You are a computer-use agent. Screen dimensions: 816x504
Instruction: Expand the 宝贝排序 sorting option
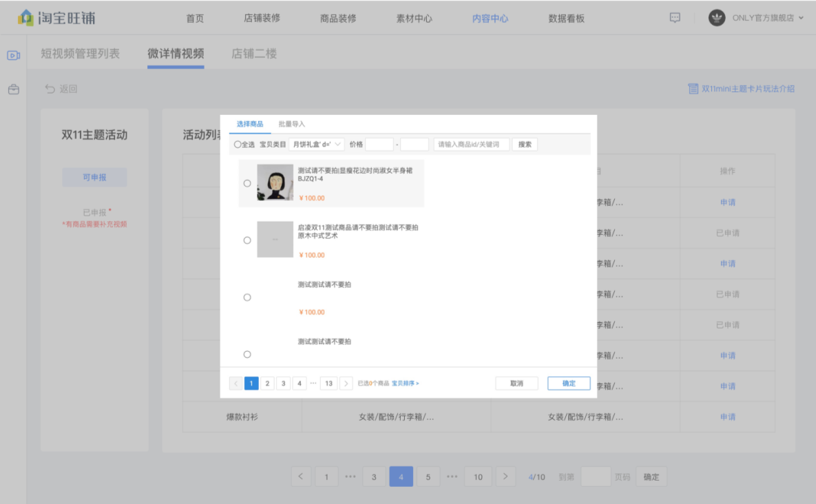(x=405, y=384)
